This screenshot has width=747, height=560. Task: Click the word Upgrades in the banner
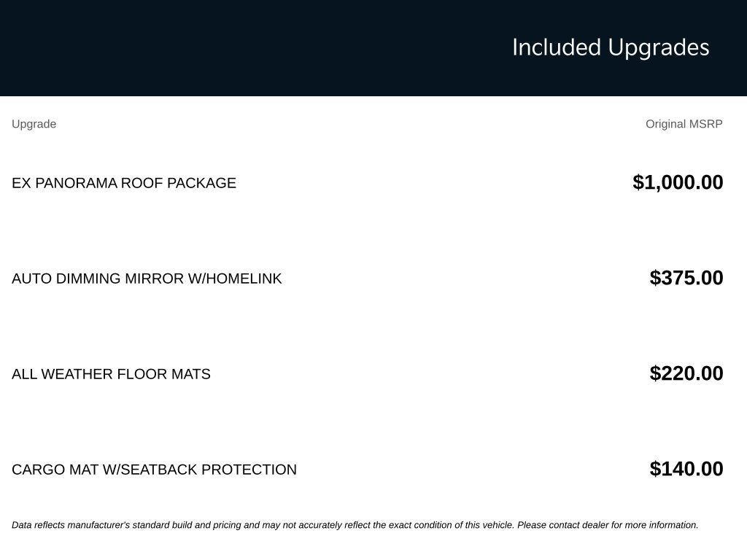[659, 47]
